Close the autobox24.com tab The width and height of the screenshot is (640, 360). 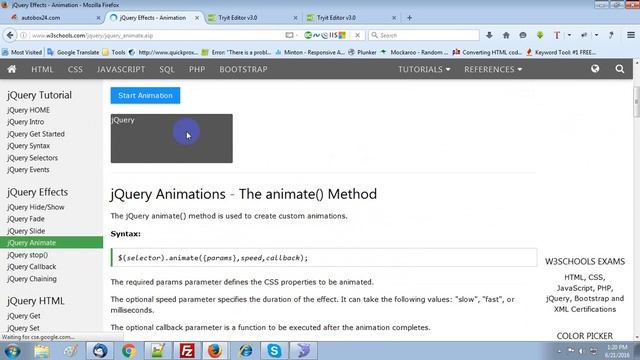(98, 18)
